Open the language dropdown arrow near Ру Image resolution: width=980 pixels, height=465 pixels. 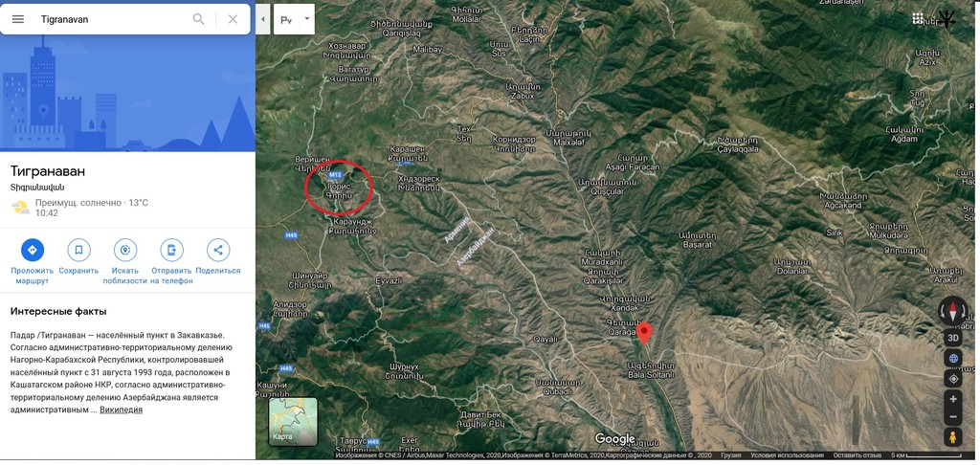coord(307,19)
